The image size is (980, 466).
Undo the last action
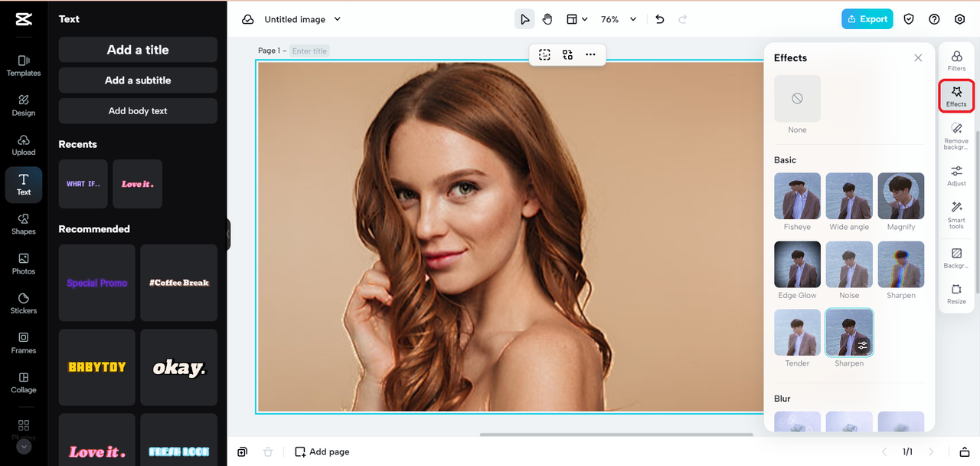tap(660, 19)
